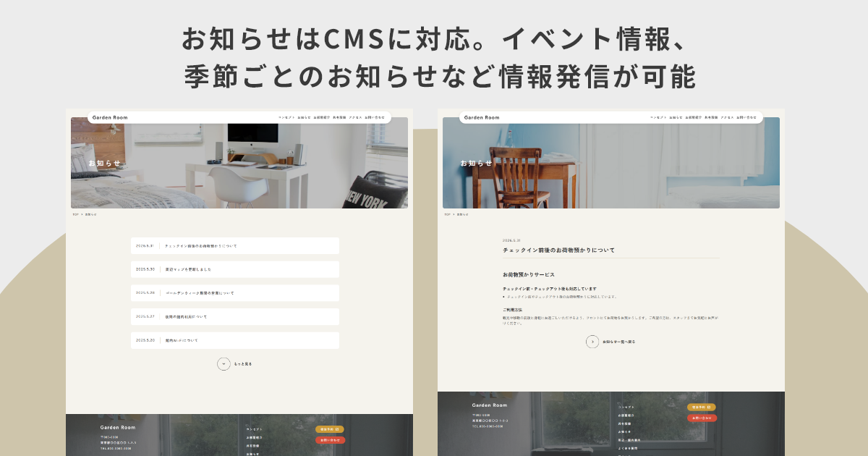Open お部屋紹介 in the right page navigation

pyautogui.click(x=694, y=117)
